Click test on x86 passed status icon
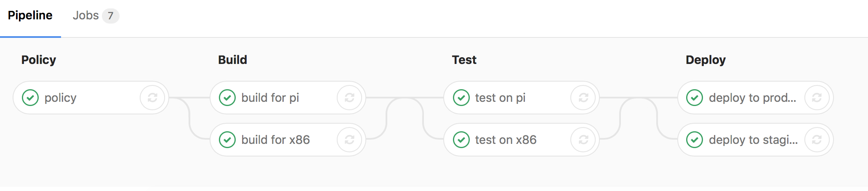868x191 pixels. 461,140
